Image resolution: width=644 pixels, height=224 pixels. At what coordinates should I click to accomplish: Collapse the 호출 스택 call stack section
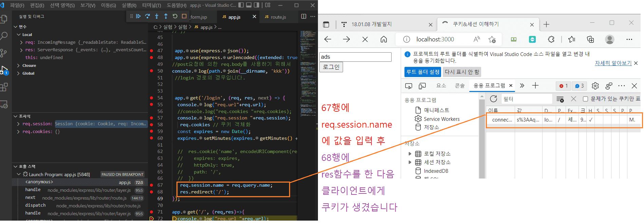point(16,167)
